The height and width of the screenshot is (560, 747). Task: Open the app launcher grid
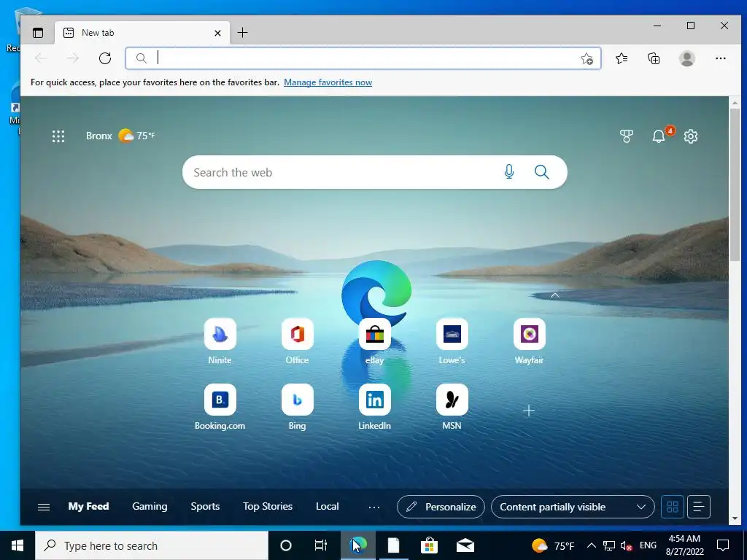click(x=58, y=136)
